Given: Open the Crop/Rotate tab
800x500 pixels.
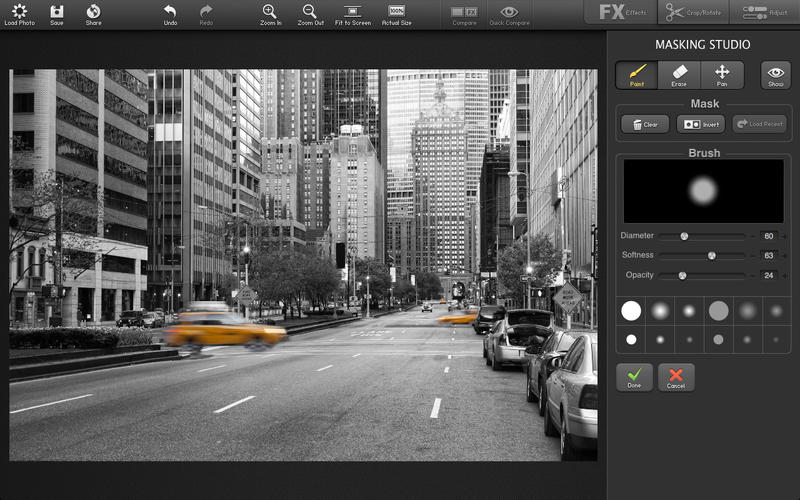Looking at the screenshot, I should click(694, 12).
